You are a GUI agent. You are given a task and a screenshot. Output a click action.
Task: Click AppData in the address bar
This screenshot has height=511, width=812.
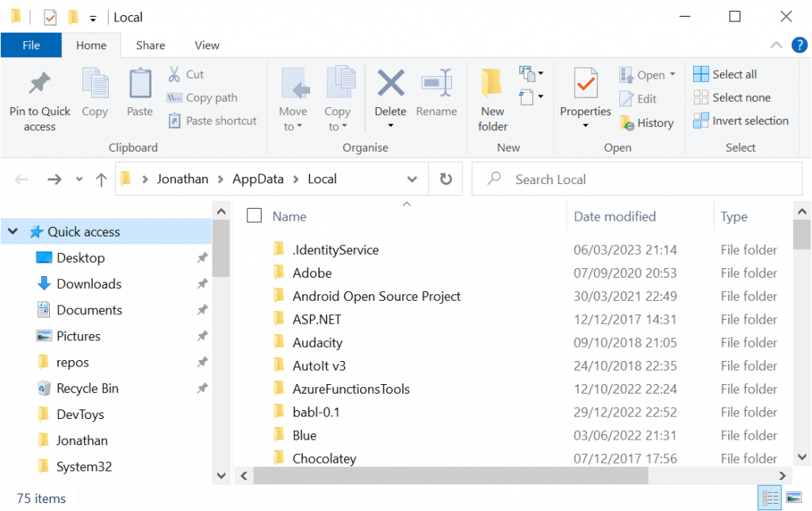click(258, 179)
